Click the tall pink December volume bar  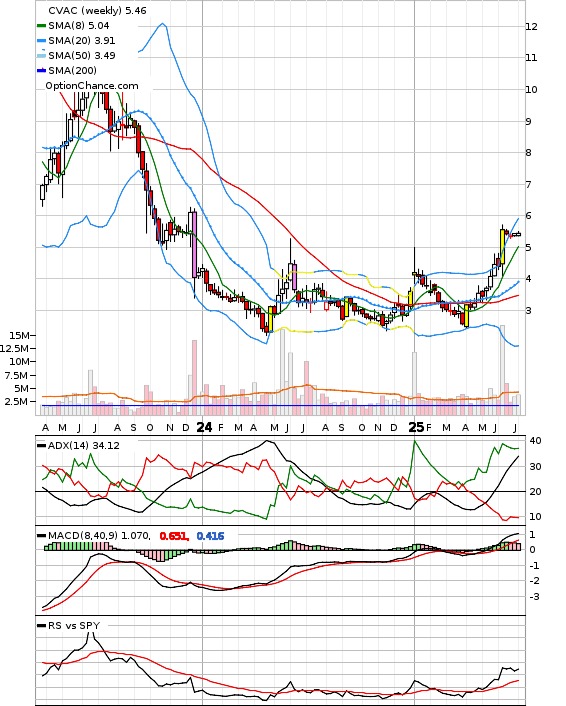tap(195, 377)
